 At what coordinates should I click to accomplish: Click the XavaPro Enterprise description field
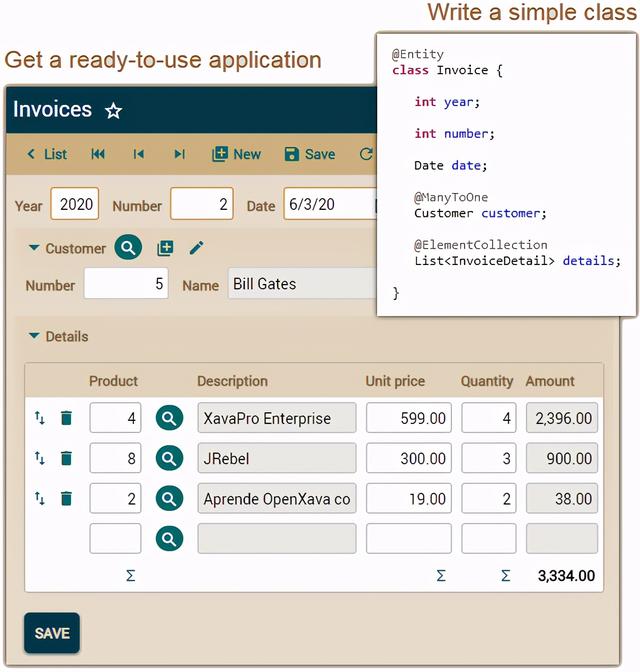[277, 418]
